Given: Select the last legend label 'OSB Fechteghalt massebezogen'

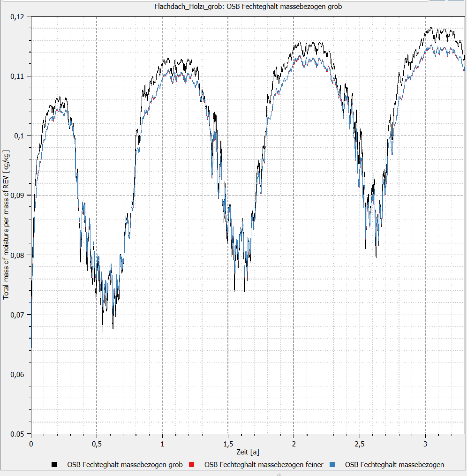Looking at the screenshot, I should click(394, 464).
